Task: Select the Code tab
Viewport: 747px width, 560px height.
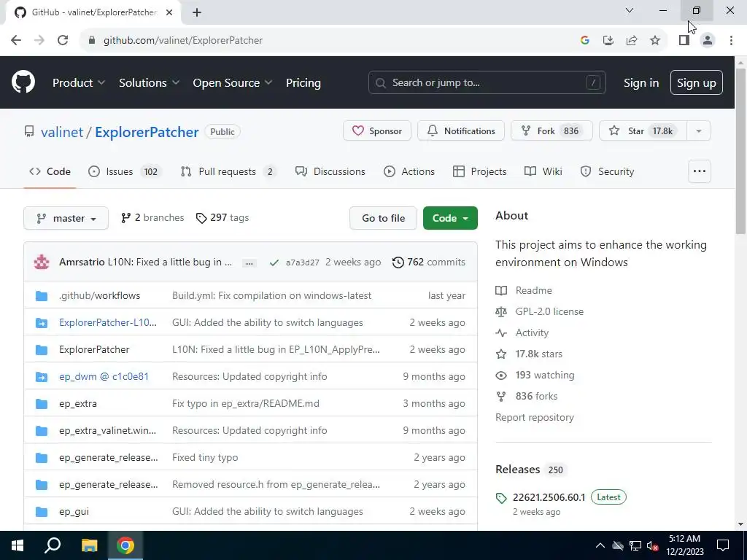Action: [x=50, y=171]
